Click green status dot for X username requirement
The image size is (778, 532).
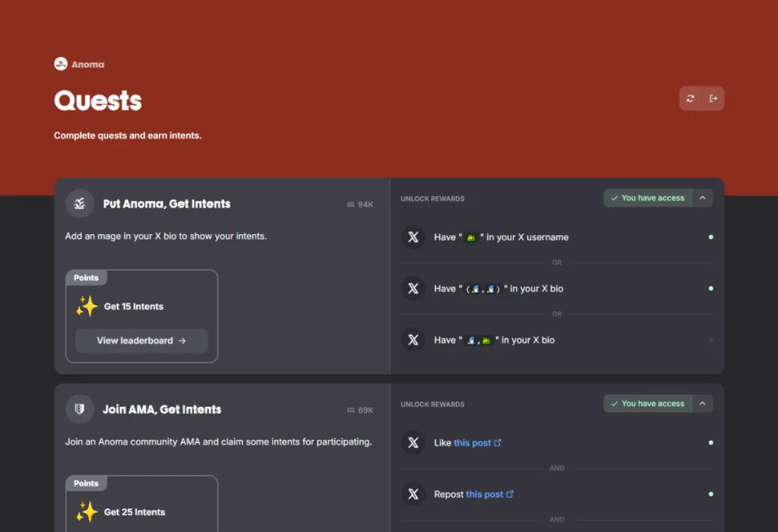(x=711, y=237)
